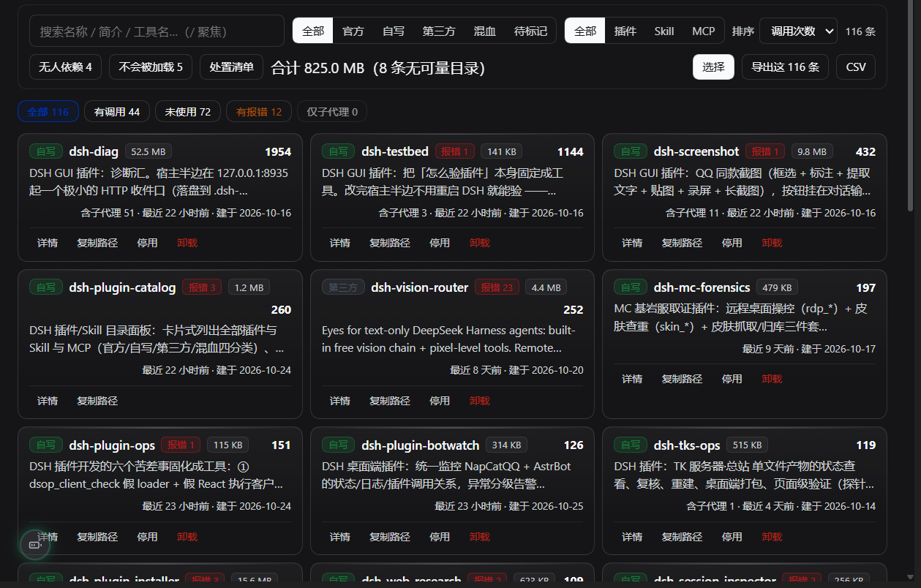Toggle the 有报错 12 status chip
Image resolution: width=921 pixels, height=588 pixels.
pyautogui.click(x=259, y=112)
